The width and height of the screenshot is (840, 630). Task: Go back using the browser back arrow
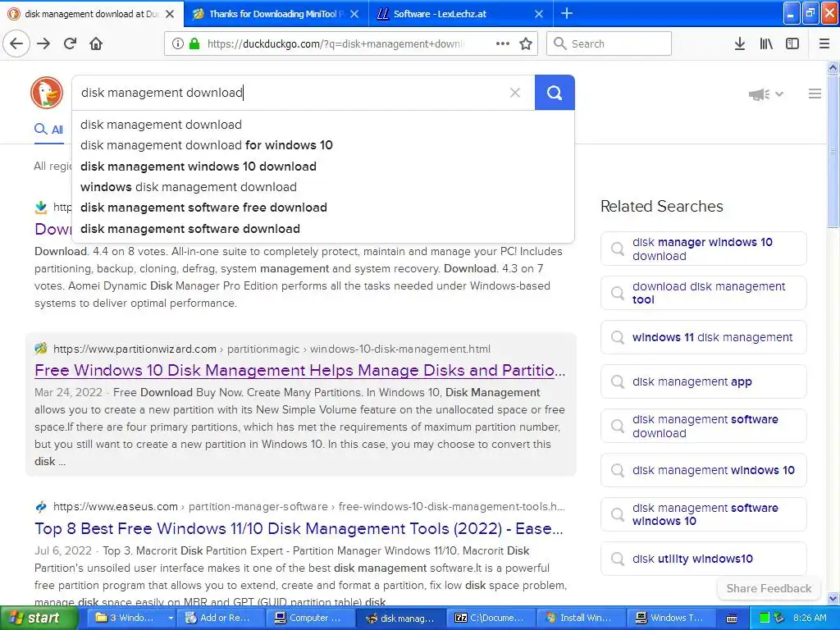coord(16,44)
